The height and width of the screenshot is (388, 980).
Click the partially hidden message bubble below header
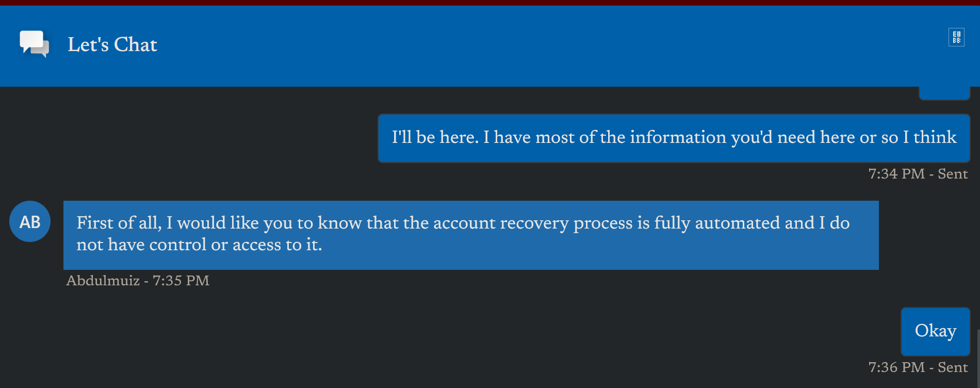click(x=944, y=93)
